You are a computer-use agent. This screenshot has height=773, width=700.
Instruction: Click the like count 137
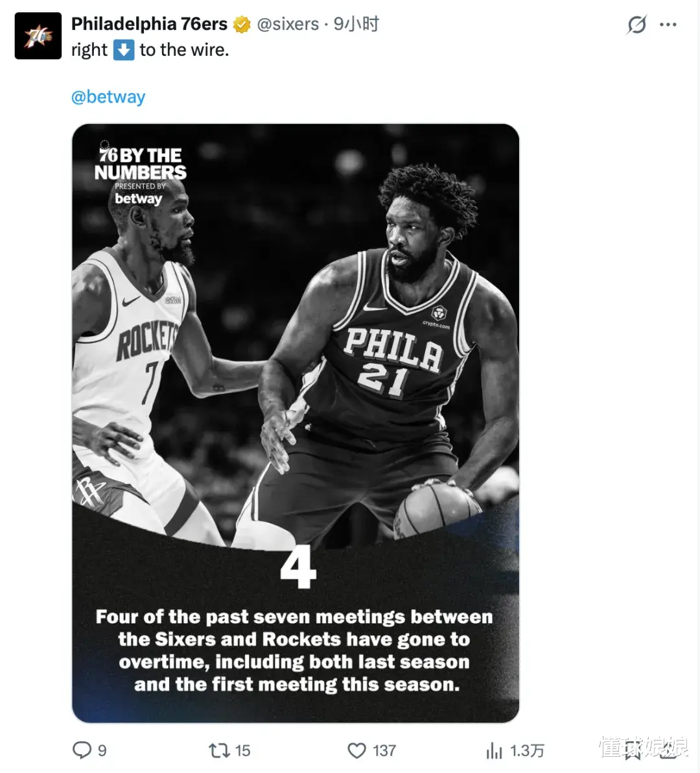384,750
